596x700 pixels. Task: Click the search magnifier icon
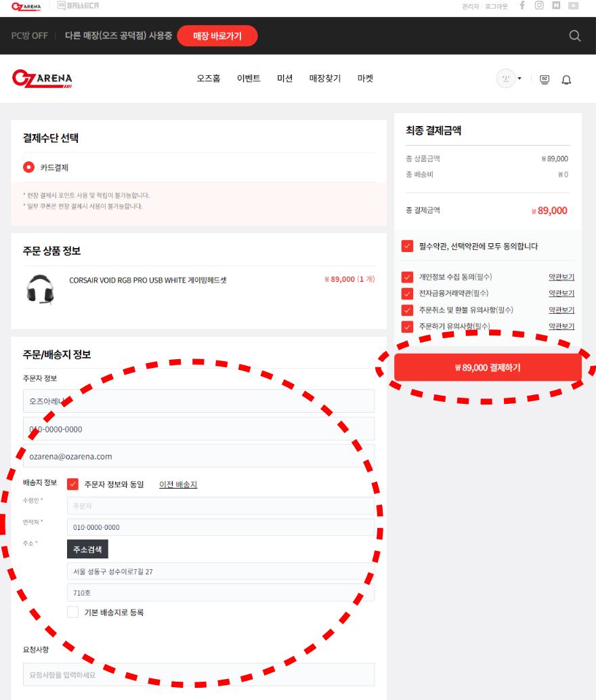coord(575,36)
